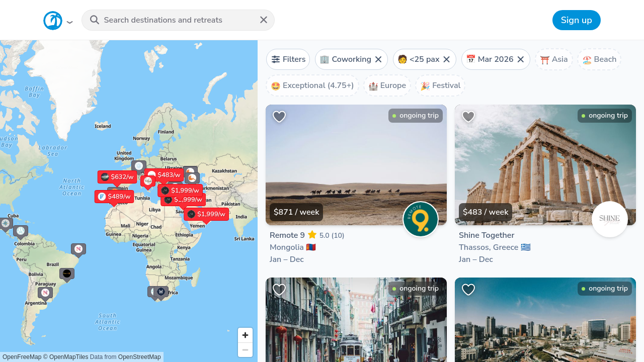Click the search magnifier icon
The image size is (644, 362).
(95, 20)
